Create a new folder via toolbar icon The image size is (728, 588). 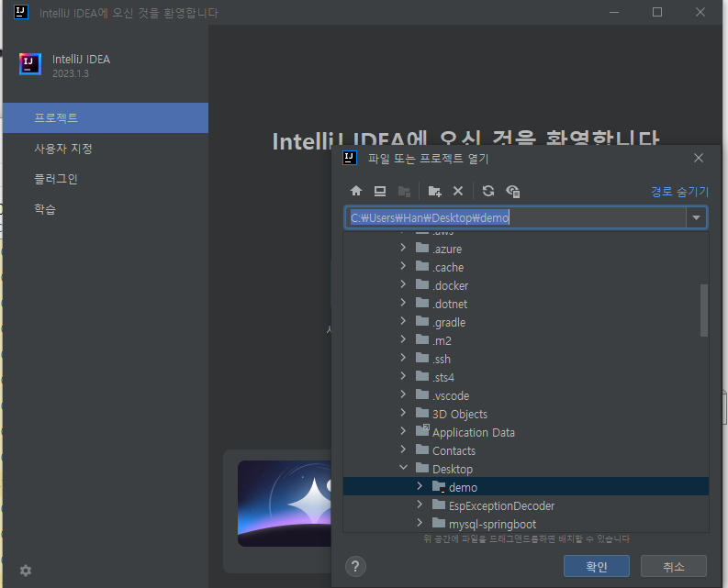[434, 191]
